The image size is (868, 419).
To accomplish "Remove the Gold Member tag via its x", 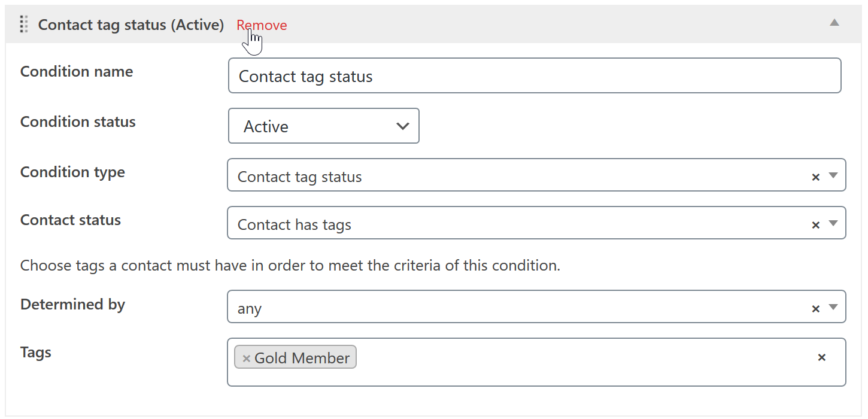I will tap(246, 357).
